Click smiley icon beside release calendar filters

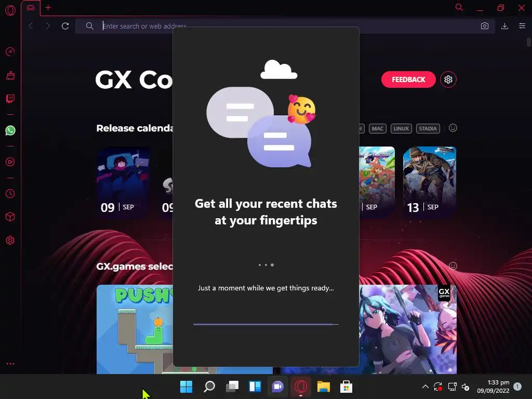(453, 128)
